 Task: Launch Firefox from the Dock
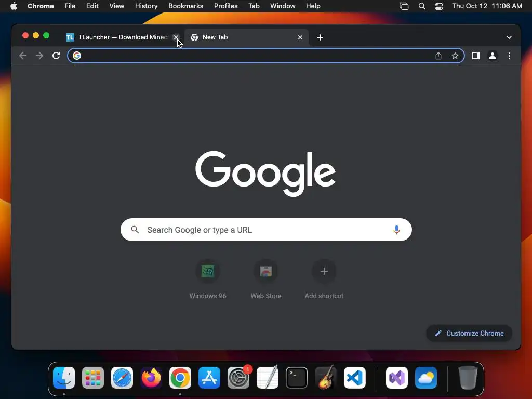151,378
